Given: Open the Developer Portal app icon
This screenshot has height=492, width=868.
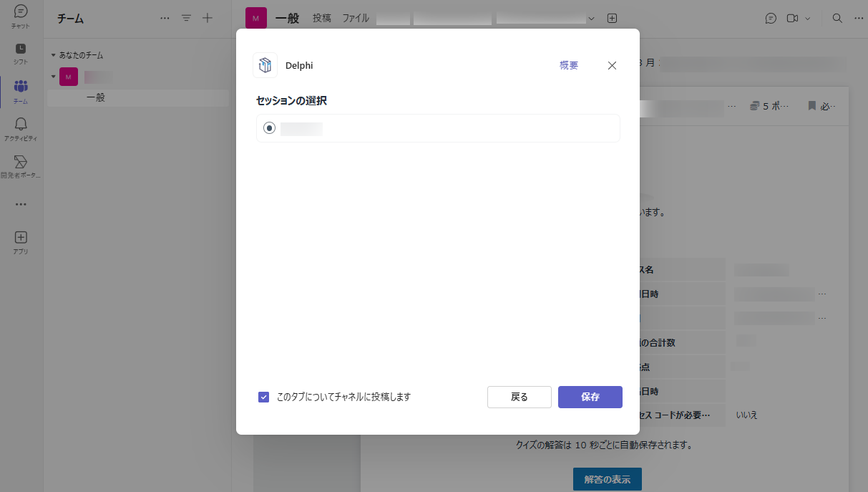Looking at the screenshot, I should click(21, 165).
